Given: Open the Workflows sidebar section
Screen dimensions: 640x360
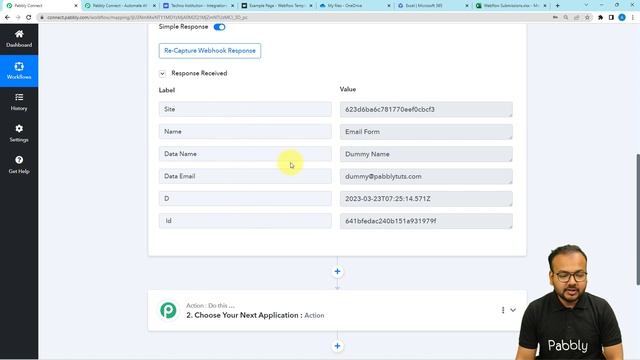Looking at the screenshot, I should (19, 71).
